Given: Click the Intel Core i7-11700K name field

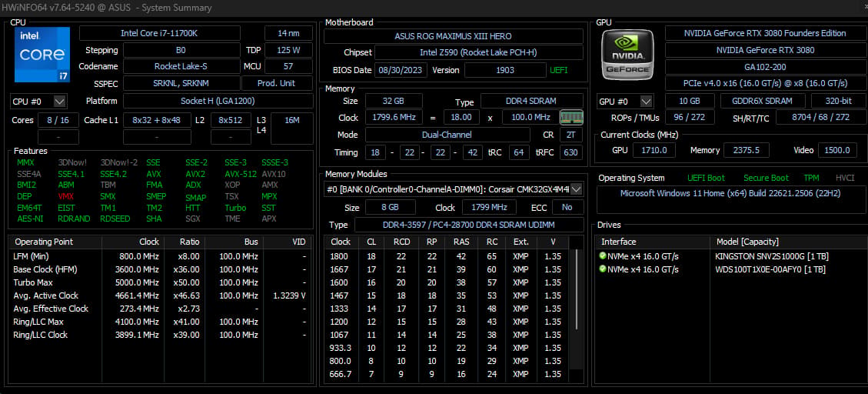Looking at the screenshot, I should click(x=159, y=33).
